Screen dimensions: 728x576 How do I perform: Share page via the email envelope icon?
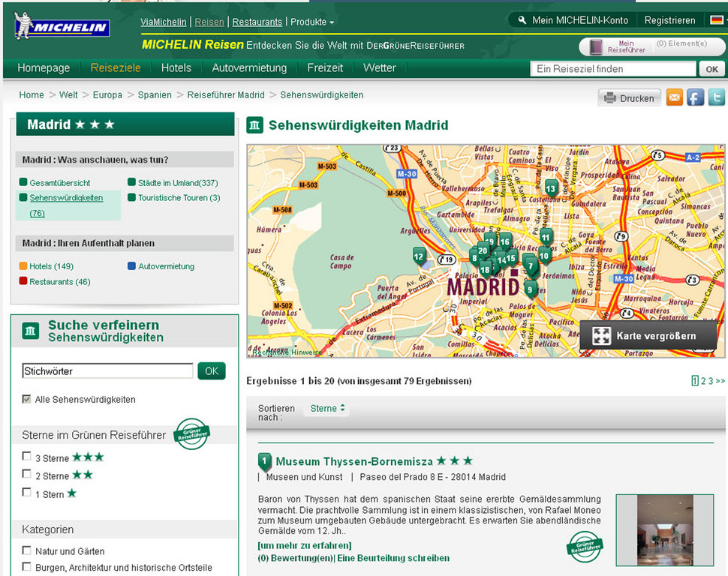pos(674,97)
